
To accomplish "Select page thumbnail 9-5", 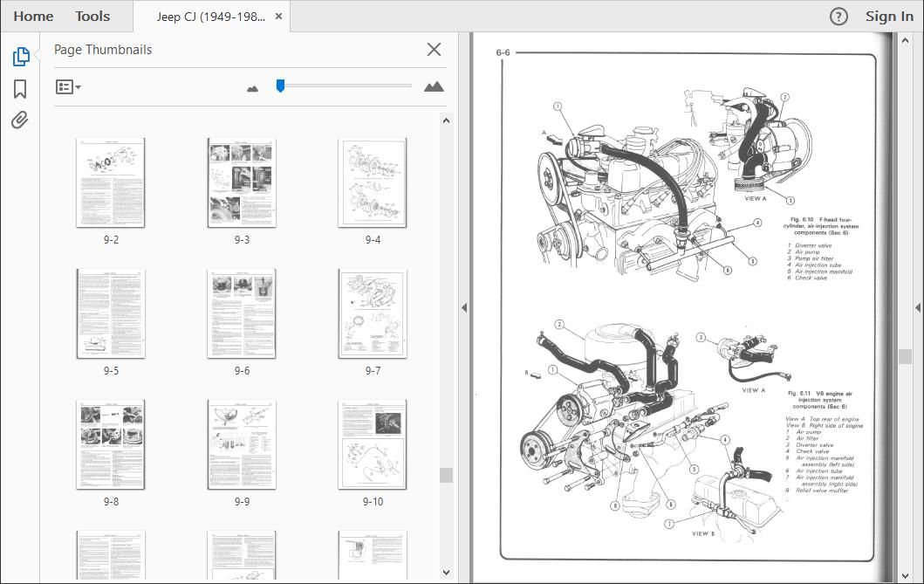I will tap(111, 313).
